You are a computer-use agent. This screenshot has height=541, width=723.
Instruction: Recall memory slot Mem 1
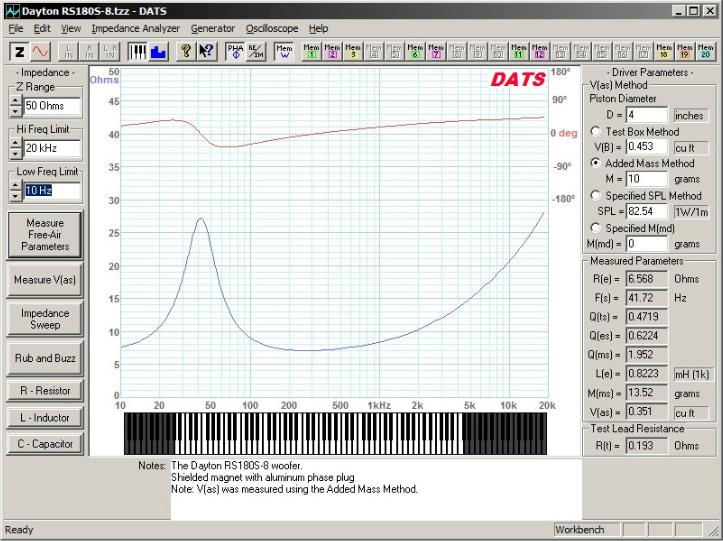tap(311, 51)
